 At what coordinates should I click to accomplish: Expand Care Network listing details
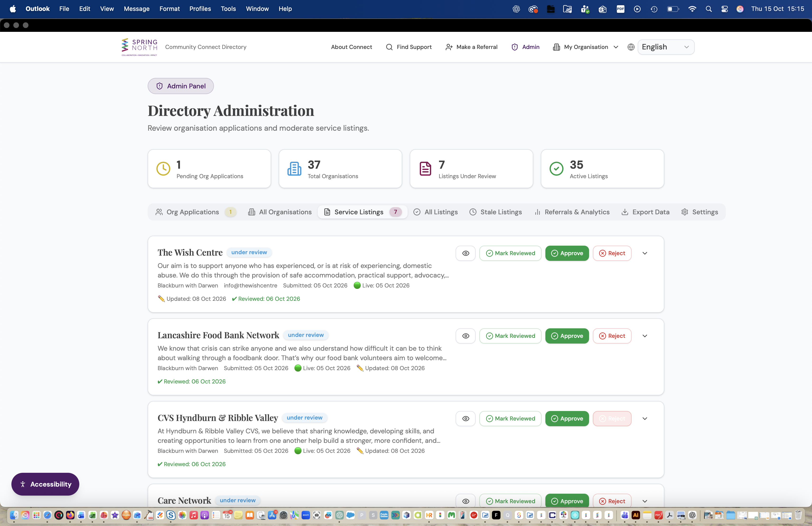[x=644, y=501]
